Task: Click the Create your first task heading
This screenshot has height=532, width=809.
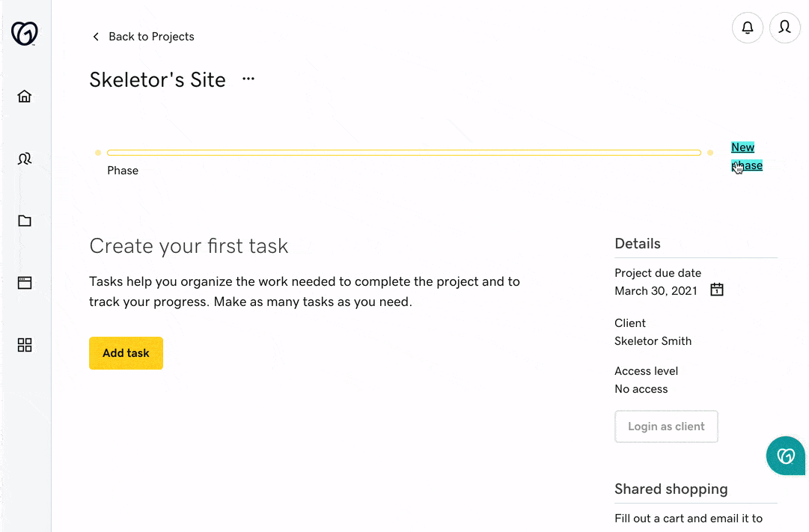Action: (x=189, y=246)
